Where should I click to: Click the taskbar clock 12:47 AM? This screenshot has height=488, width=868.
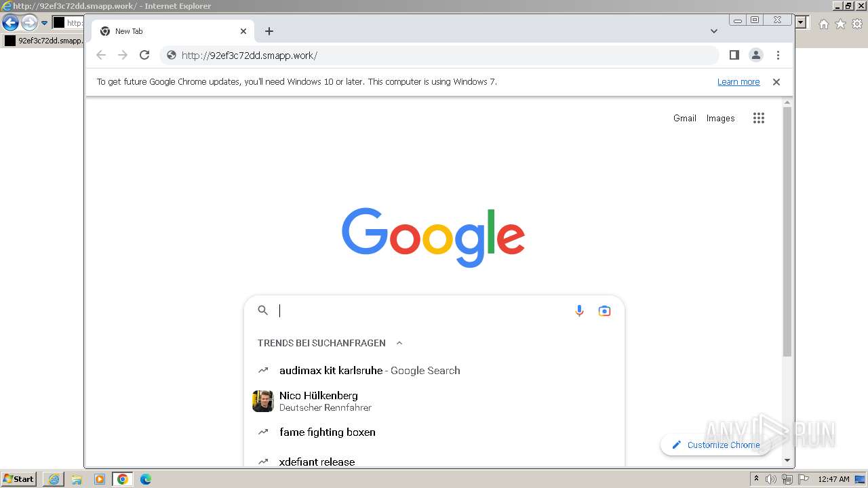pyautogui.click(x=833, y=479)
